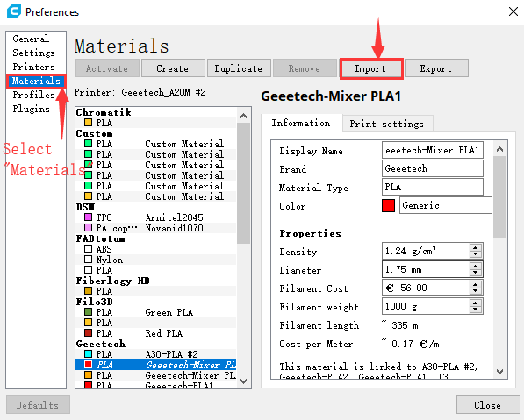Close the Preferences window with X
Screen dimensions: 524x420
click(513, 11)
